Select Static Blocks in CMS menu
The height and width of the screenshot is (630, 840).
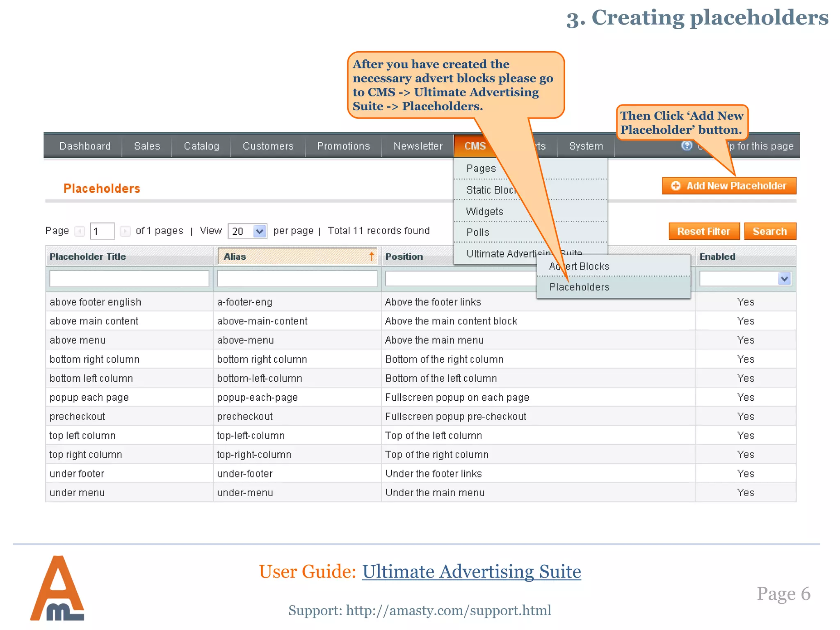pos(530,190)
